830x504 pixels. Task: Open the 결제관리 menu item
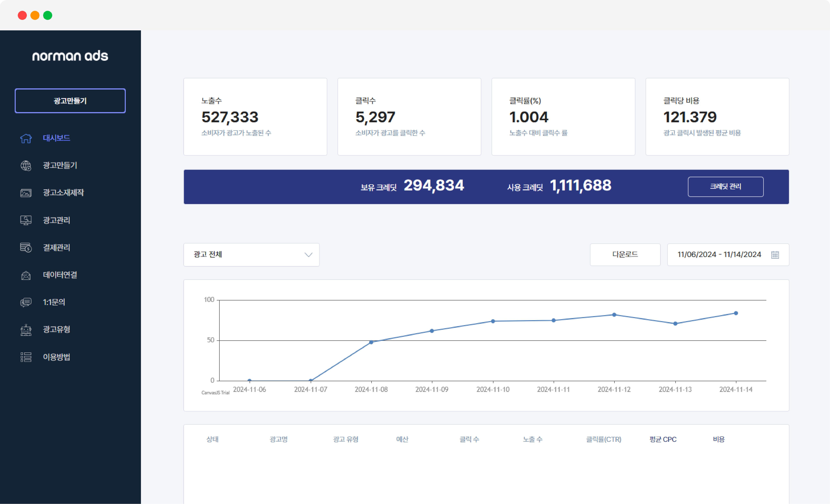pyautogui.click(x=57, y=248)
